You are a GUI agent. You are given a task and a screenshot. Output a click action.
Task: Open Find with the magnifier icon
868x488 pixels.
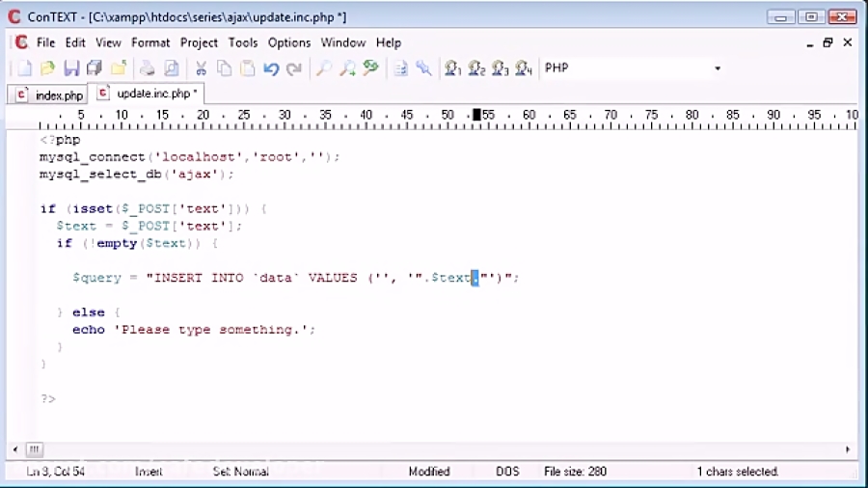(x=324, y=68)
